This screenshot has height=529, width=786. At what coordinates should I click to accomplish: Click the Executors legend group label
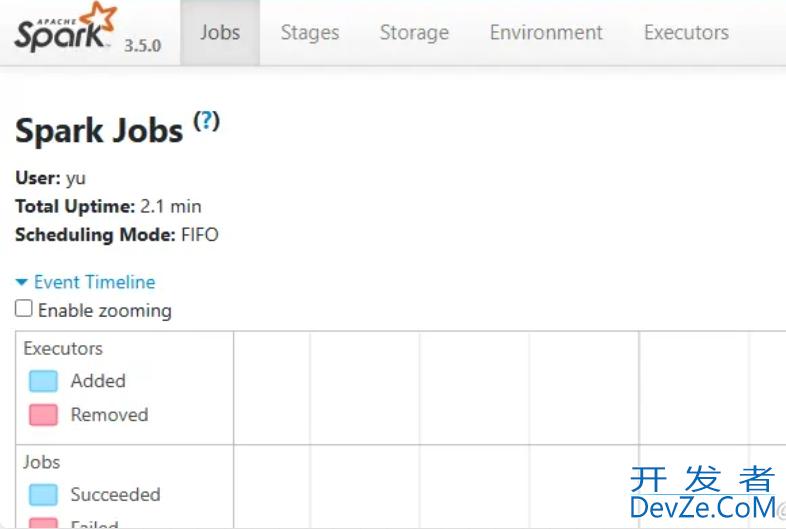tap(63, 348)
